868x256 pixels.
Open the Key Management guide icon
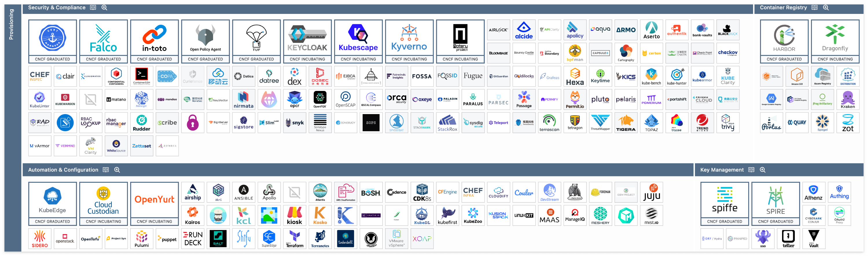coord(751,170)
